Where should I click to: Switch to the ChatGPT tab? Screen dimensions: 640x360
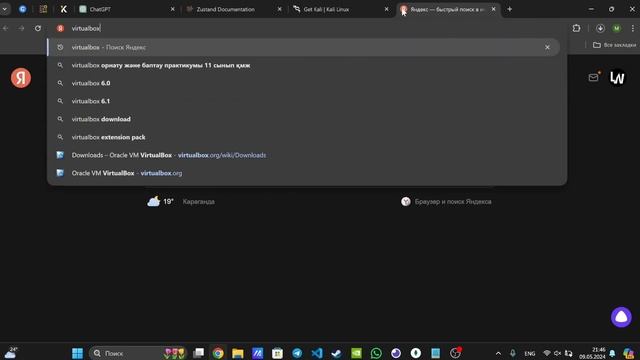tap(127, 9)
